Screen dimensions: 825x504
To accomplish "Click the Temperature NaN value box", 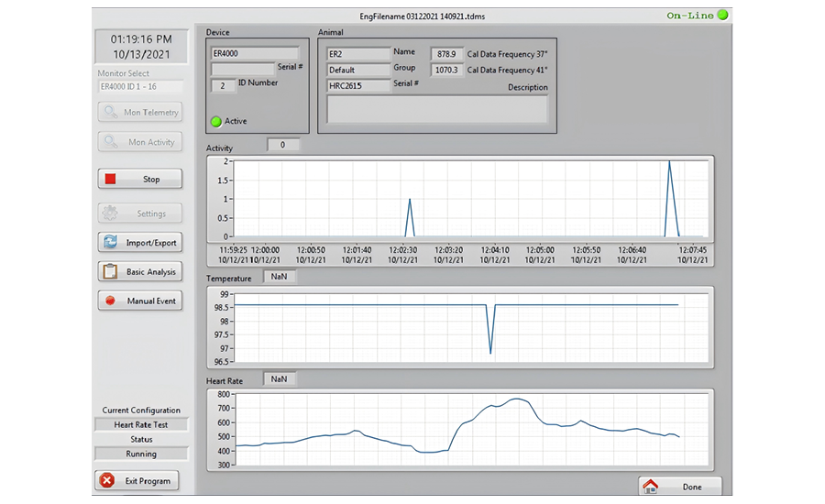I will click(x=280, y=277).
